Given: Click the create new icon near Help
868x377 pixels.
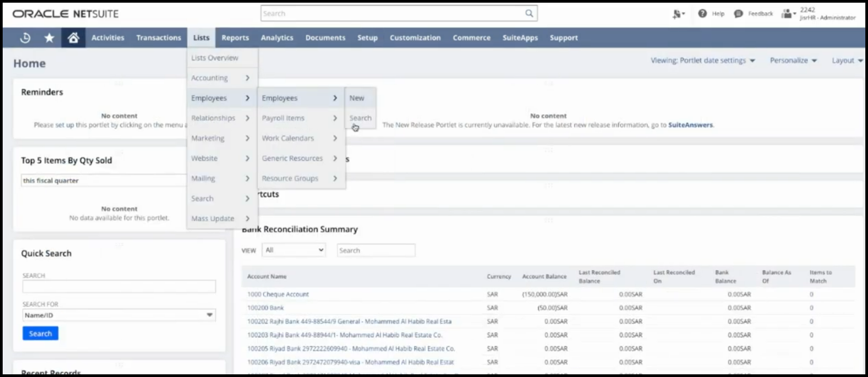Looking at the screenshot, I should pyautogui.click(x=678, y=14).
